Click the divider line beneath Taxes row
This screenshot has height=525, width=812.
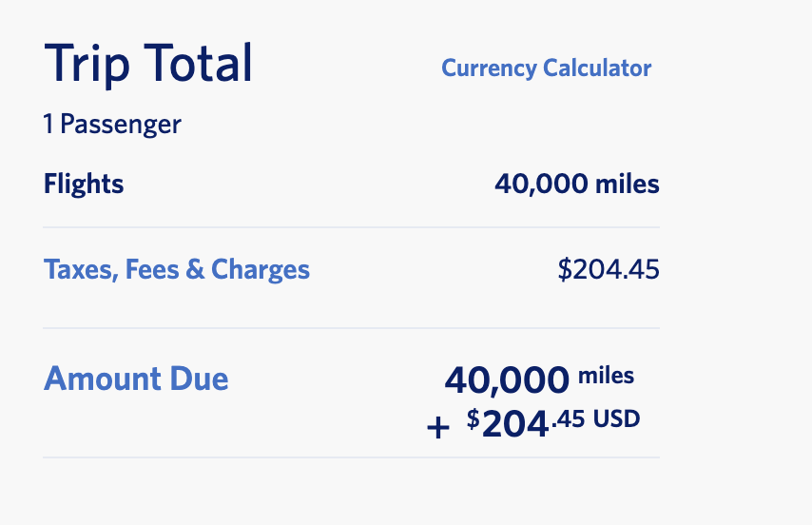click(x=351, y=328)
